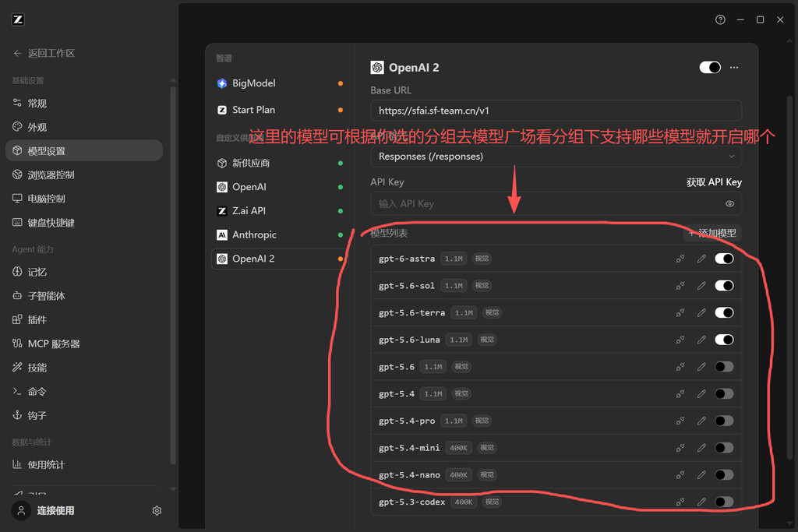Open 电脑控制 settings
This screenshot has width=798, height=532.
point(84,199)
